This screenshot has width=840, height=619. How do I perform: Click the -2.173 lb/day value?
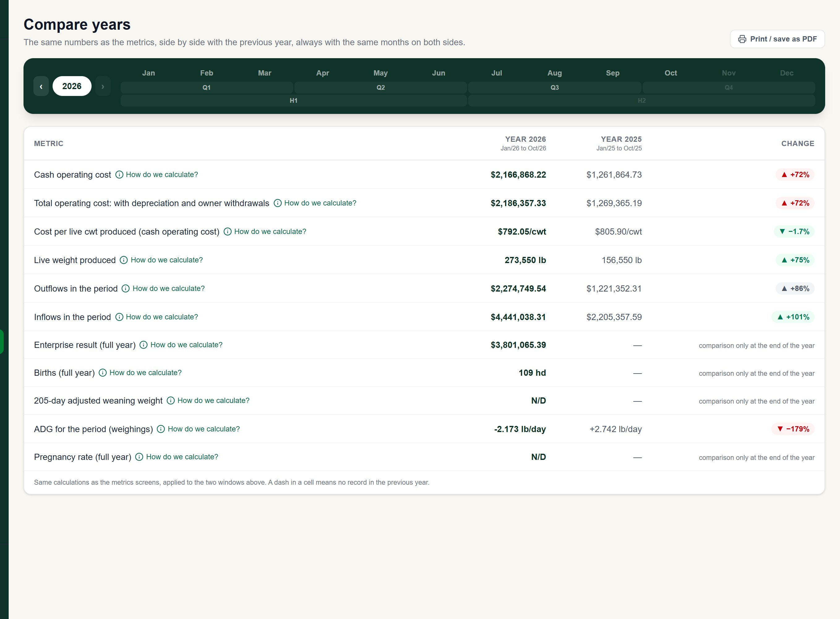(x=520, y=429)
